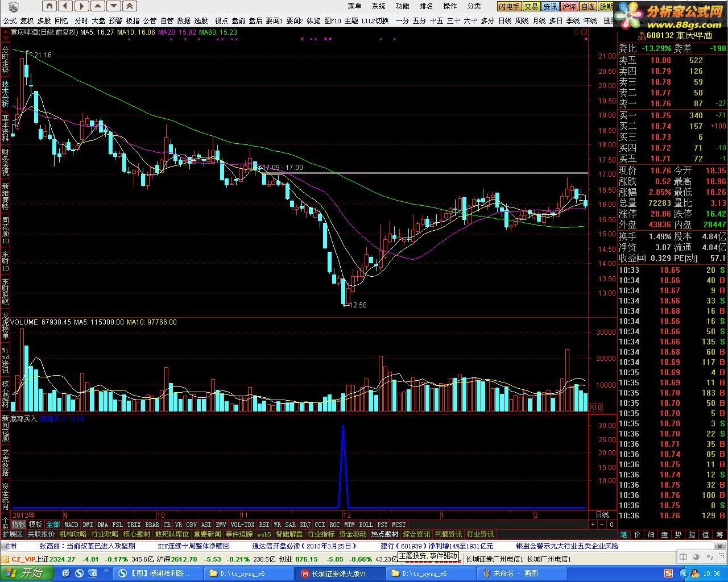Select the 公式 toolbar item
Screen dimensions: 728x582
coord(10,20)
